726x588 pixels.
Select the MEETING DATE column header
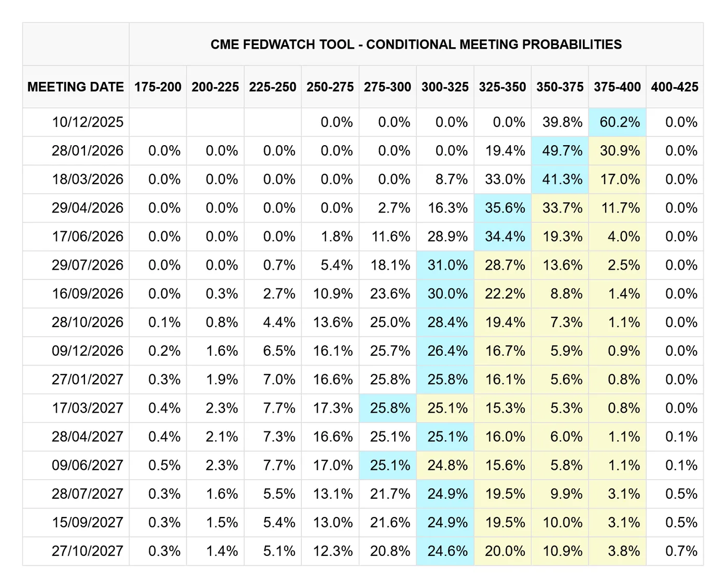(x=76, y=87)
